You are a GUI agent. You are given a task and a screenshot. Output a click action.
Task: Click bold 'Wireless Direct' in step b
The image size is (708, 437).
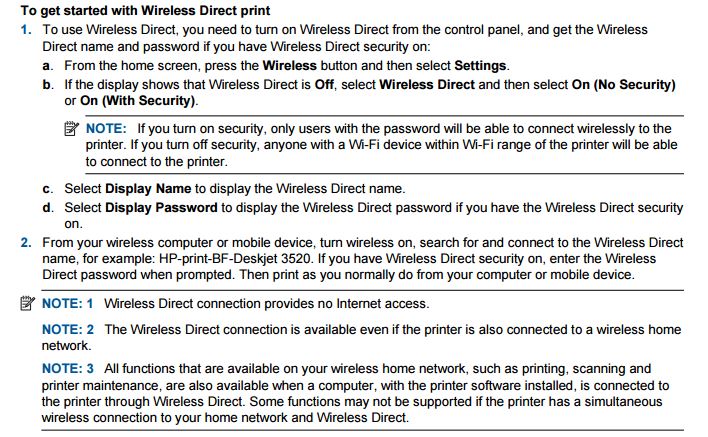click(427, 84)
